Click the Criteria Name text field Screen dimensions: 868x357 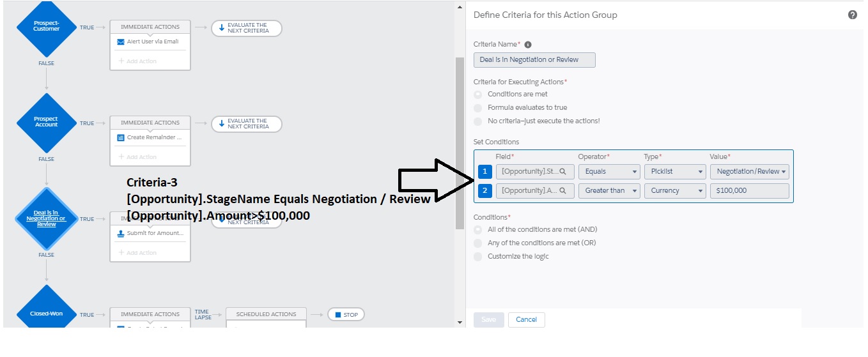point(534,60)
